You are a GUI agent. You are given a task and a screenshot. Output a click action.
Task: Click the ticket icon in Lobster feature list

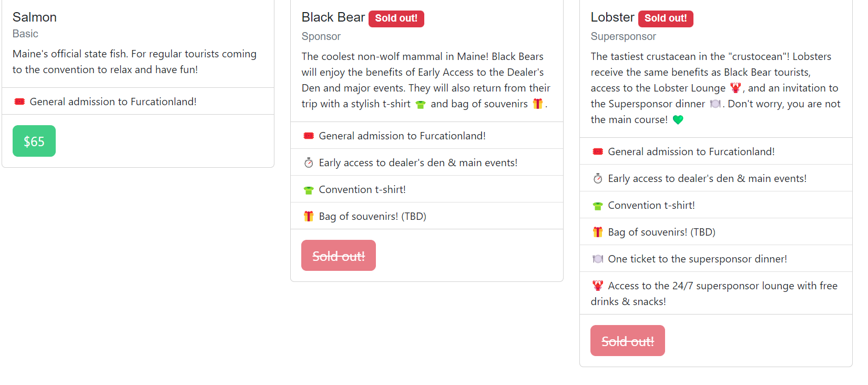[598, 151]
